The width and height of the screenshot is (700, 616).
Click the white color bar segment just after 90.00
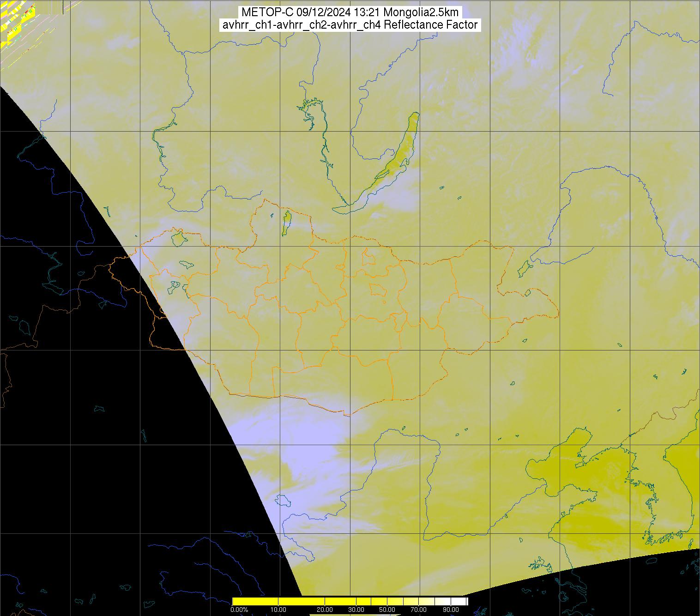(459, 601)
